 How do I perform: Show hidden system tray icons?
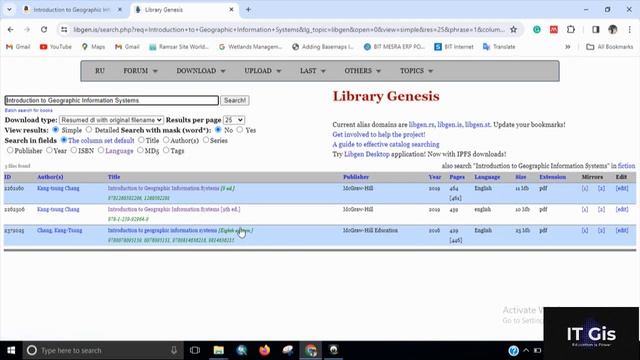(526, 350)
